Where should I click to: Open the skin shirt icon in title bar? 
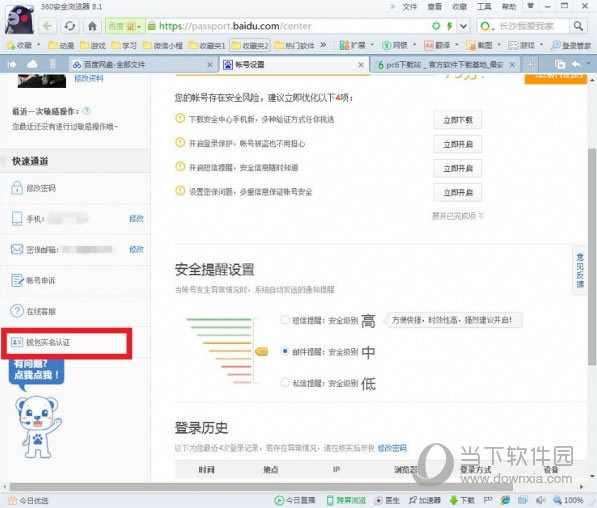530,6
